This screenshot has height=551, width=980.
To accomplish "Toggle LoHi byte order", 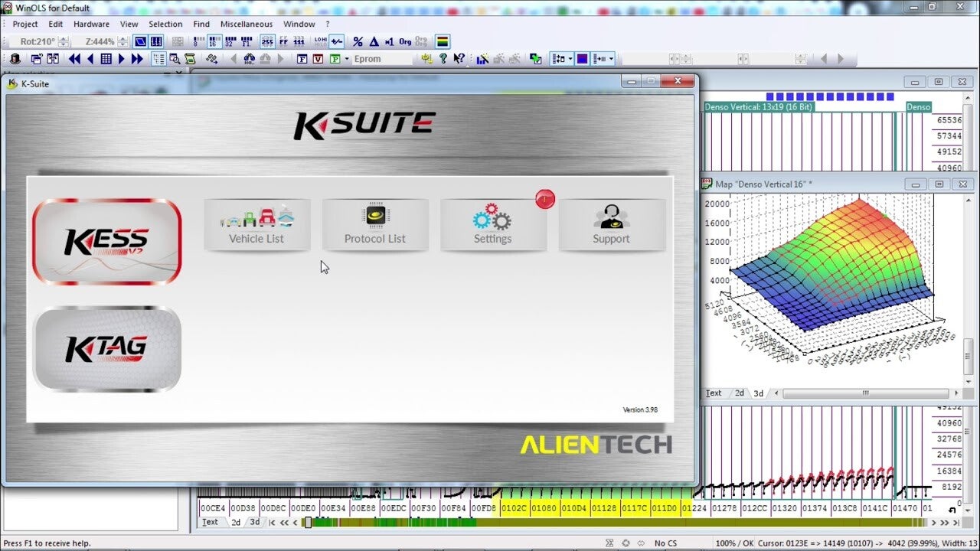I will click(x=320, y=41).
